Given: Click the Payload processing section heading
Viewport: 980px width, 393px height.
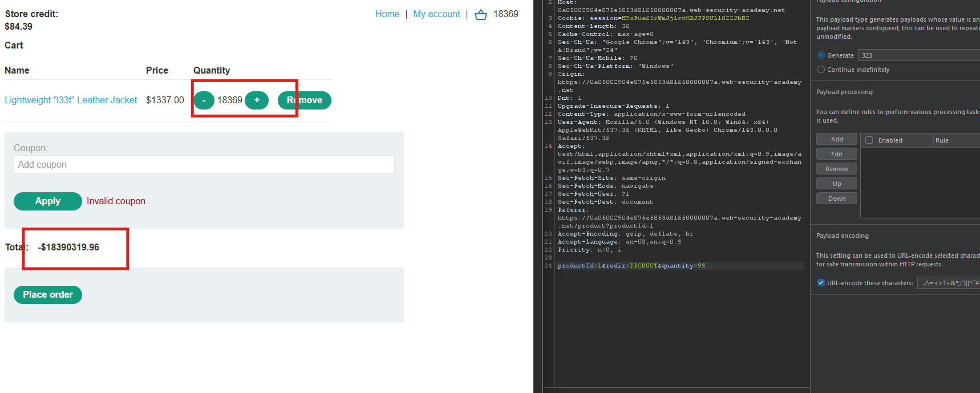Looking at the screenshot, I should click(x=844, y=92).
